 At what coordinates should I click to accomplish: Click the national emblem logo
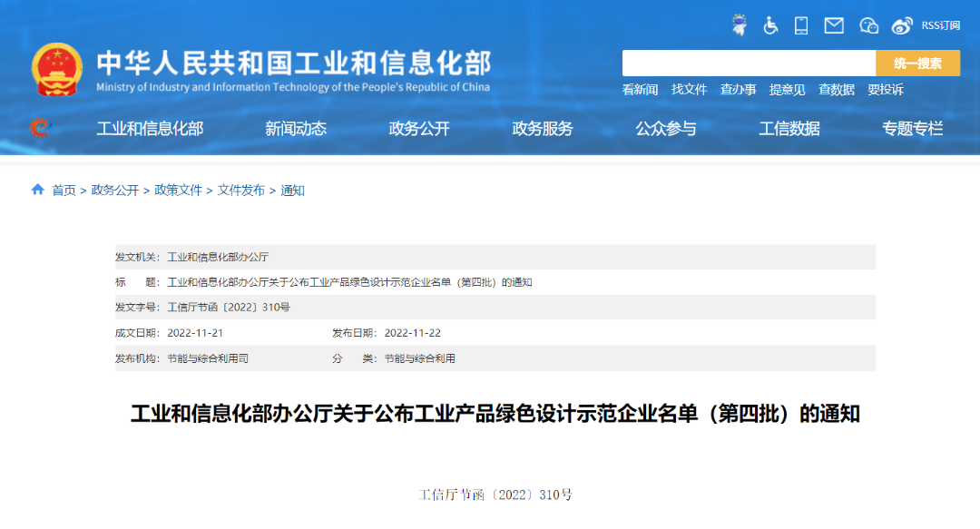click(58, 65)
